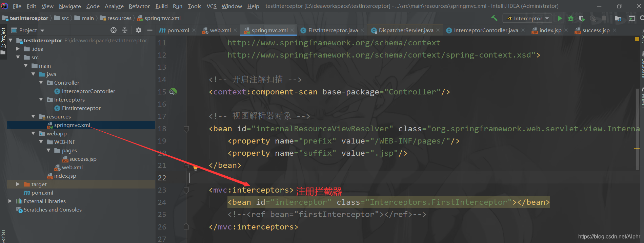Build project with the hammer icon
The height and width of the screenshot is (243, 644).
point(494,18)
